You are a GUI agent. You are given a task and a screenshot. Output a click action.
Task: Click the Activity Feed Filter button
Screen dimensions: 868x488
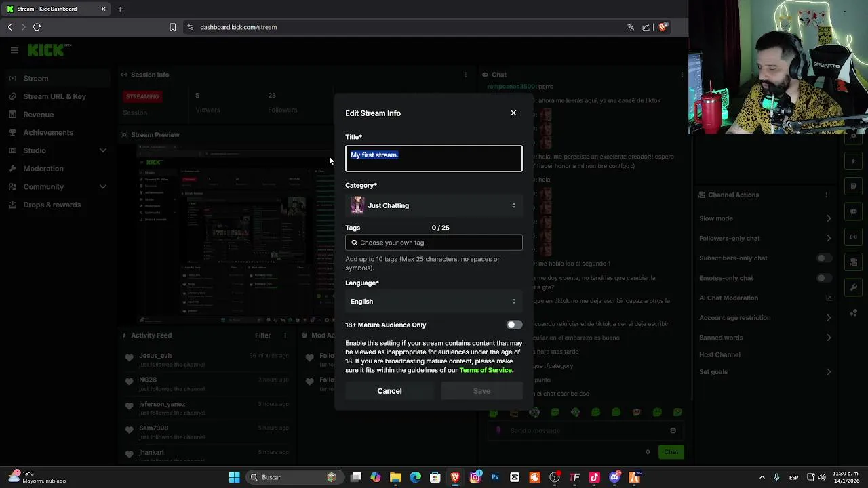coord(262,335)
